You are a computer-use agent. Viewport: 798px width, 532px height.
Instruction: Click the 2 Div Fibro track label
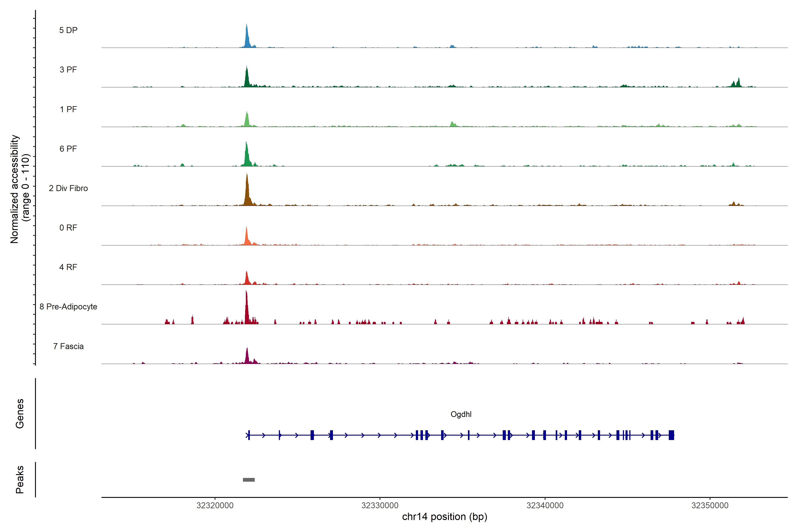click(68, 188)
